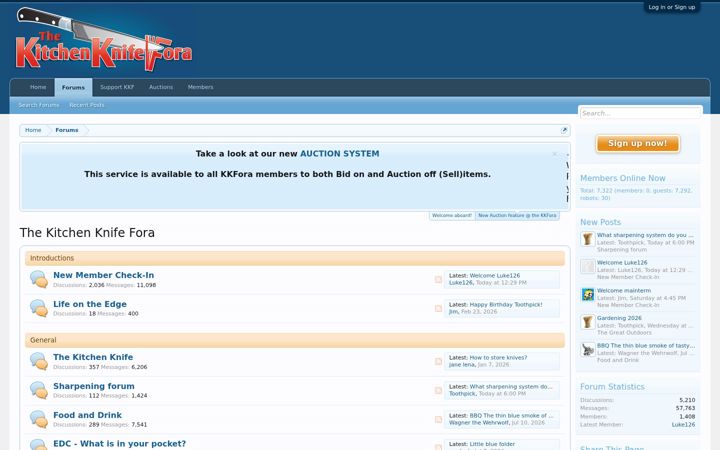Click Log in or Sign up
The image size is (720, 450).
[x=672, y=7]
